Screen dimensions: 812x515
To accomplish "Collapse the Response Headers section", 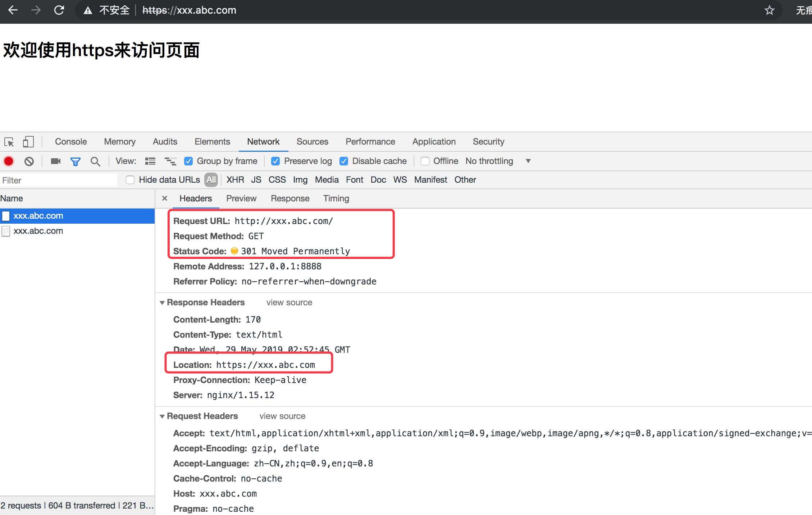I will (x=162, y=303).
